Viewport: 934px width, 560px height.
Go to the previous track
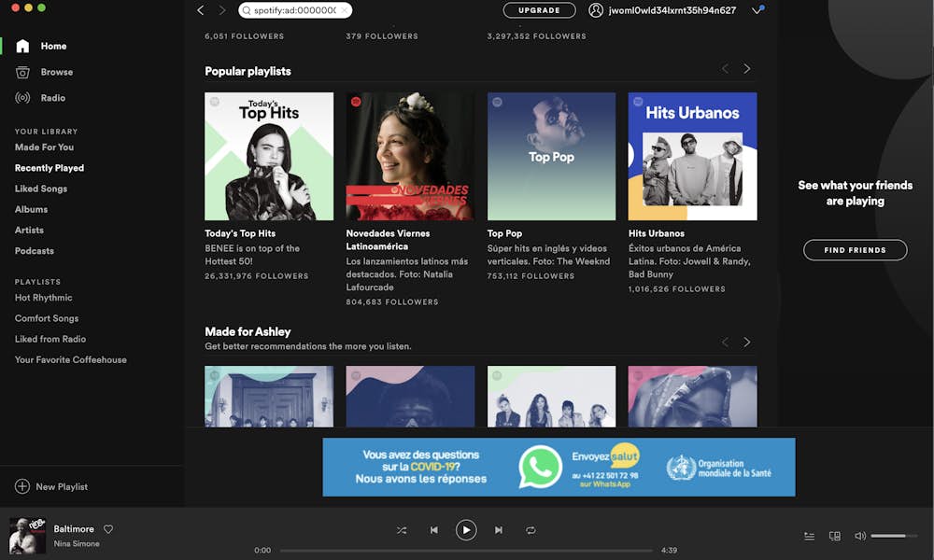433,530
